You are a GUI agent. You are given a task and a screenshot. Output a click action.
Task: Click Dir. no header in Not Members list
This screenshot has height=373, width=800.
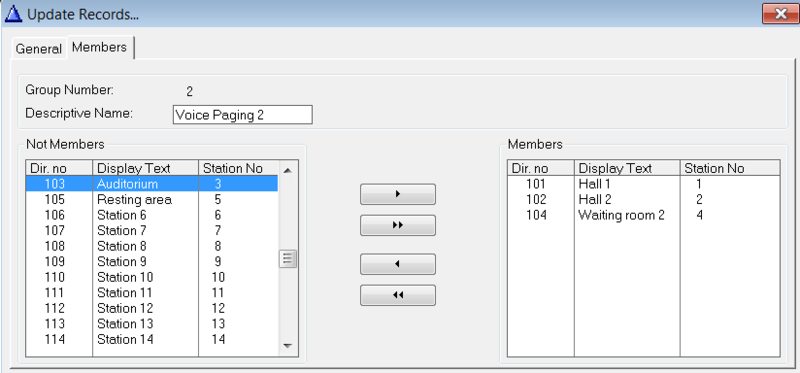(59, 168)
